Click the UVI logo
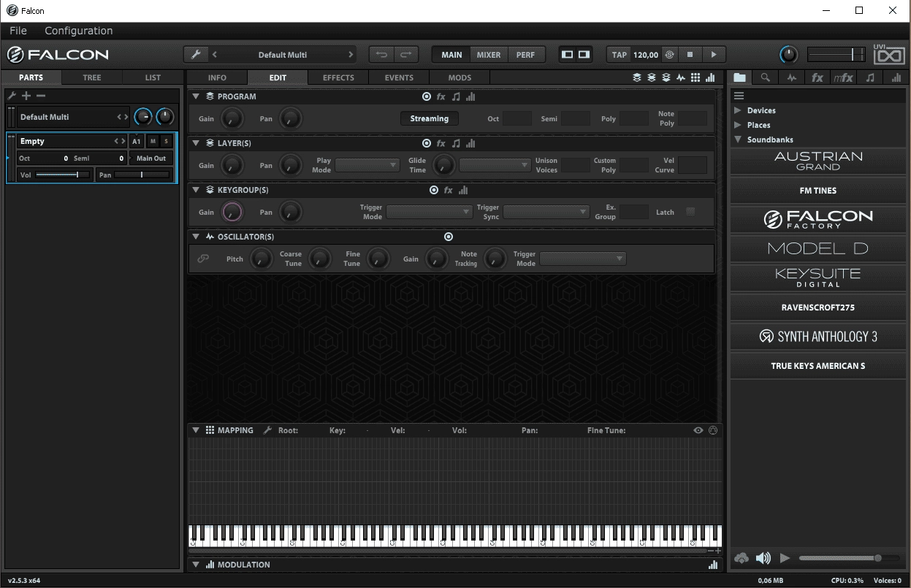This screenshot has width=911, height=588. pyautogui.click(x=888, y=54)
